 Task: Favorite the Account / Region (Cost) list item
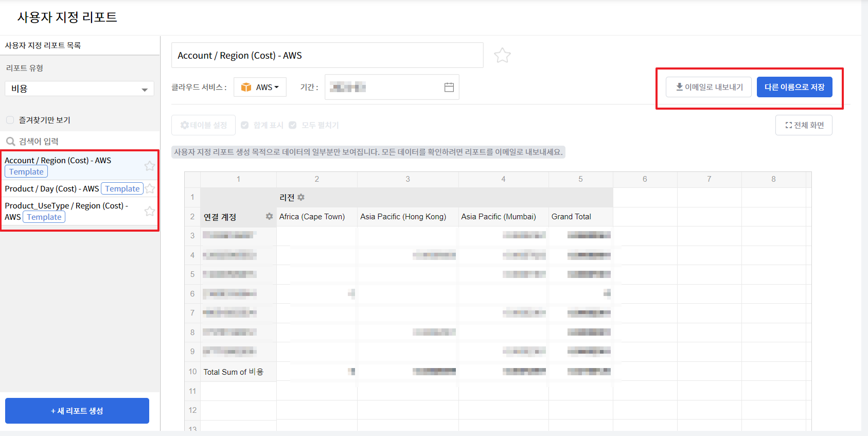coord(150,166)
